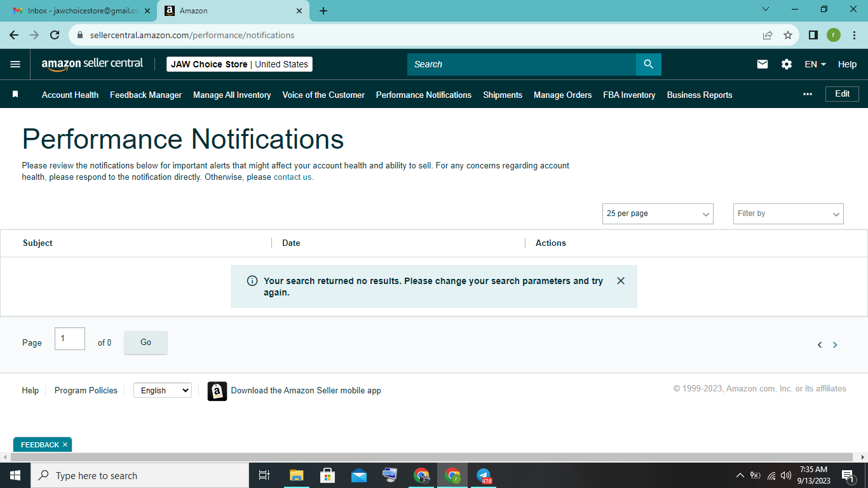Open the settings gear icon
Viewport: 868px width, 488px height.
787,64
